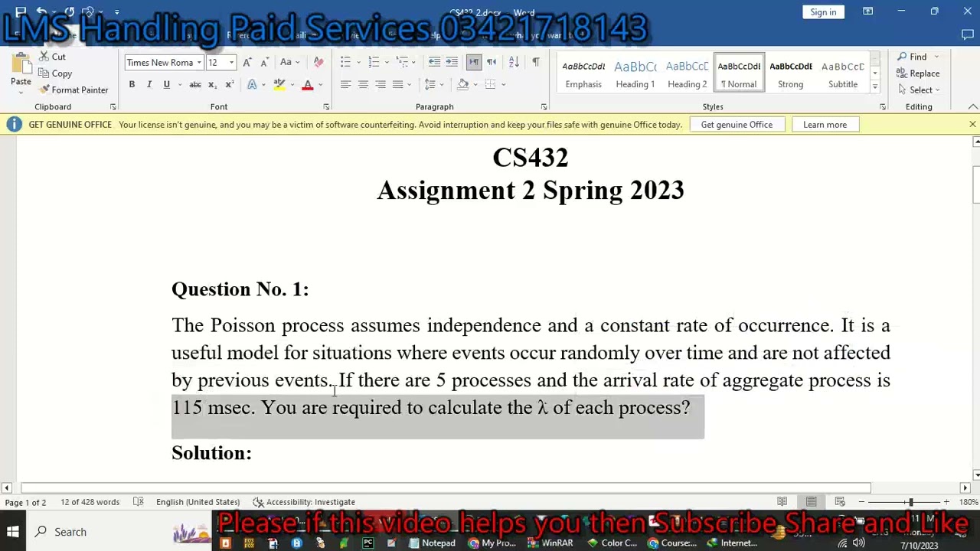Open line and paragraph spacing menu
The image size is (980, 551).
point(433,84)
